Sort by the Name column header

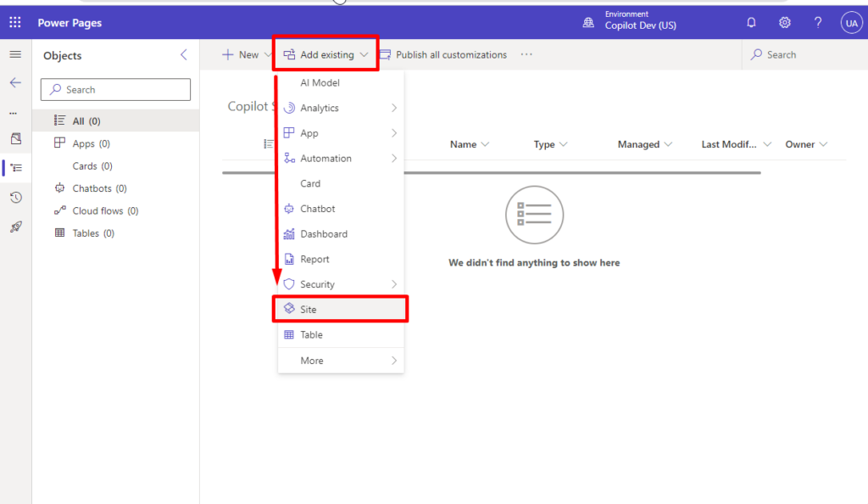(470, 144)
